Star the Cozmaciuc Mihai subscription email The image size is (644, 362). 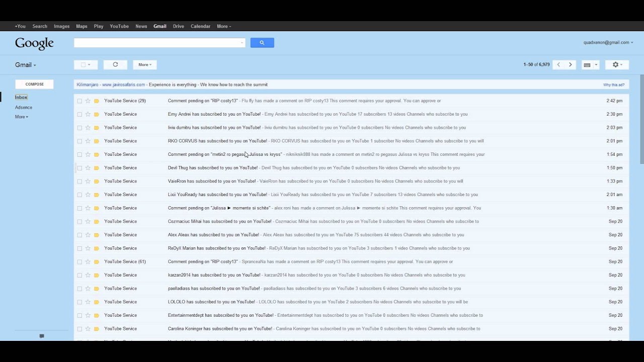[88, 221]
